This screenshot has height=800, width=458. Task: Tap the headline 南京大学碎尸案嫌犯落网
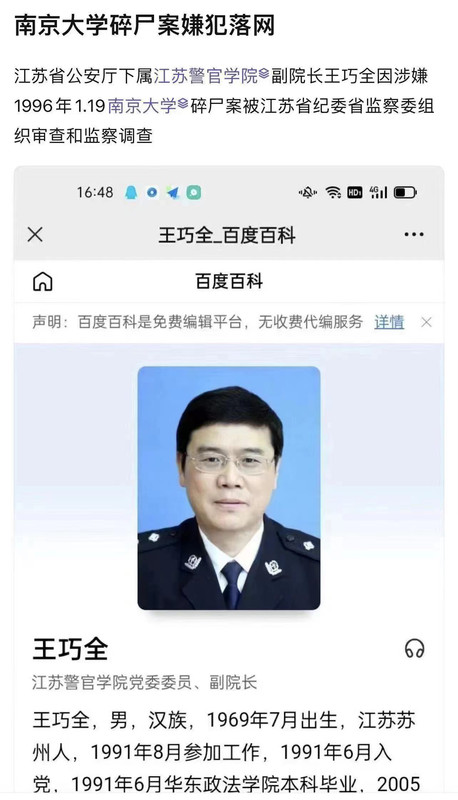[145, 25]
